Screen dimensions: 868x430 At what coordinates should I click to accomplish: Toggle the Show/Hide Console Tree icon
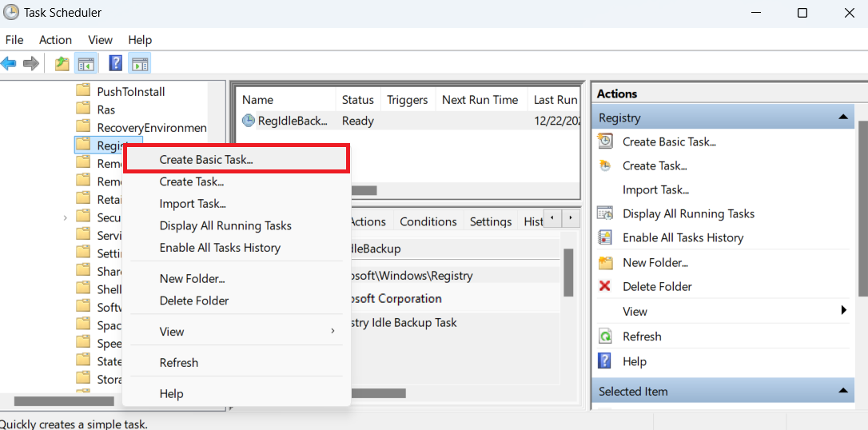[86, 64]
